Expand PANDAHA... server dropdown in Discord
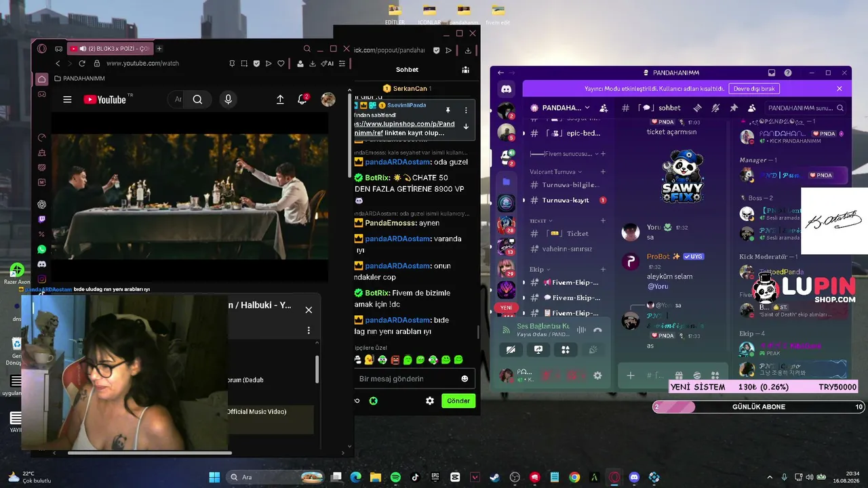868x488 pixels. (x=560, y=108)
